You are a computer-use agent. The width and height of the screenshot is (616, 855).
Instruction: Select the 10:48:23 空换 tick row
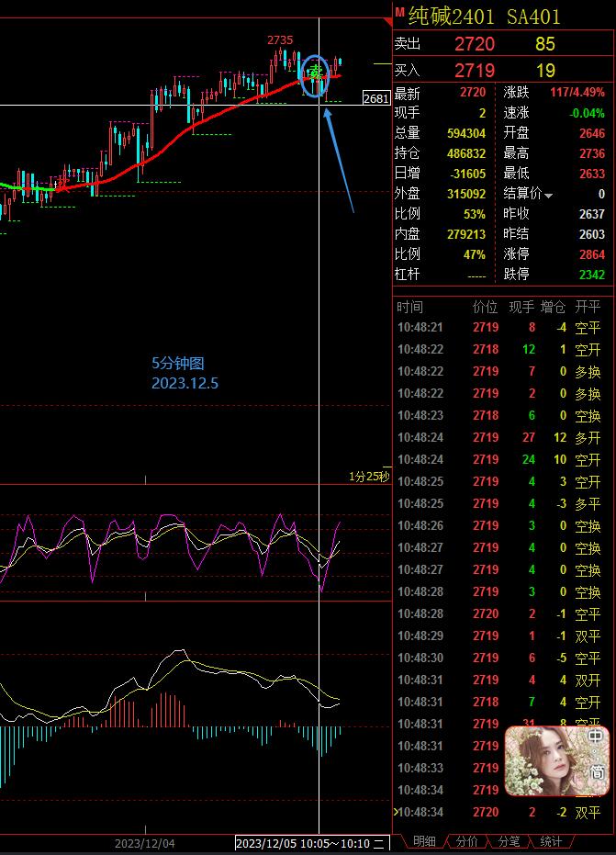[498, 415]
